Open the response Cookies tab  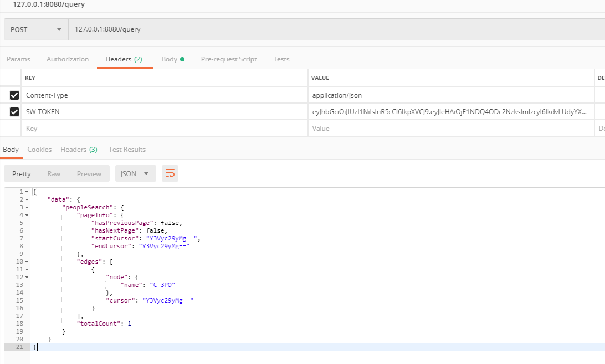39,150
